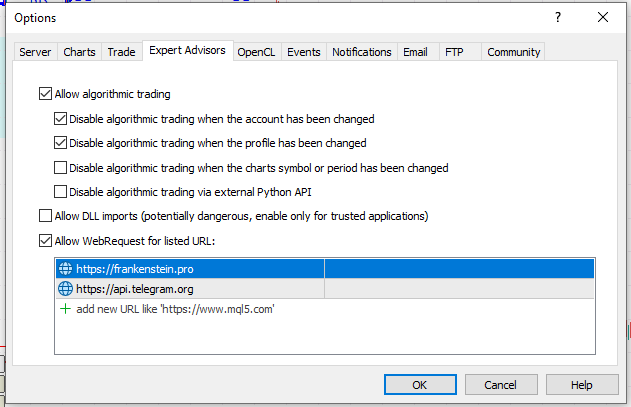Enable disable trading via external Python API
This screenshot has height=407, width=631.
(61, 192)
